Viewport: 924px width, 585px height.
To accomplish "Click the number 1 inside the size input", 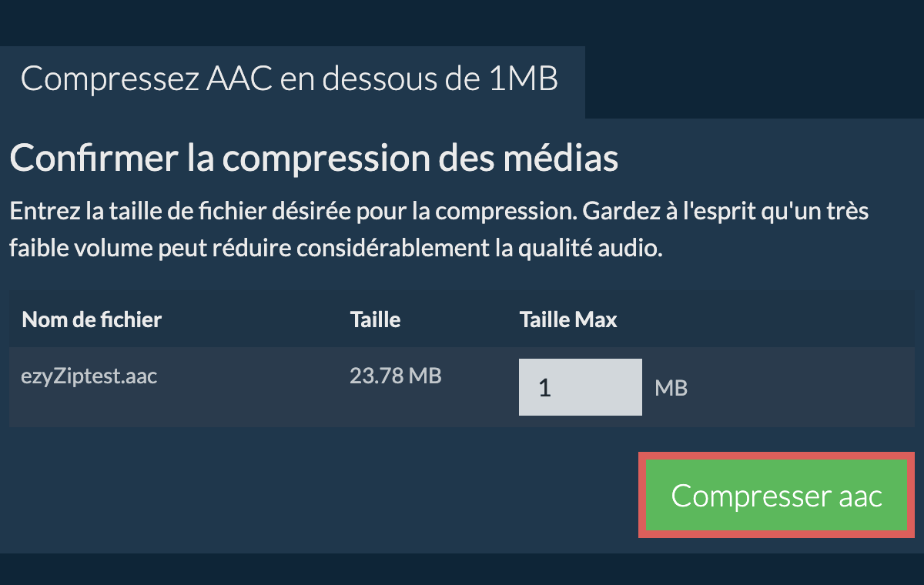I will (x=545, y=388).
